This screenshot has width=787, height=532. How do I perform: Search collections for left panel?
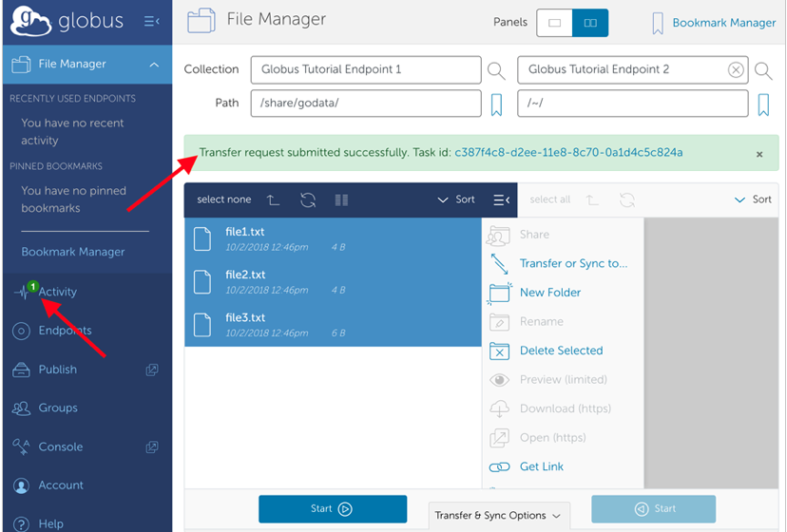(x=496, y=70)
